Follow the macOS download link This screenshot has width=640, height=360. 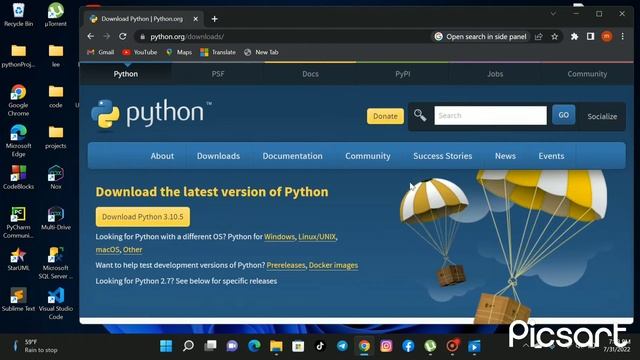click(107, 249)
